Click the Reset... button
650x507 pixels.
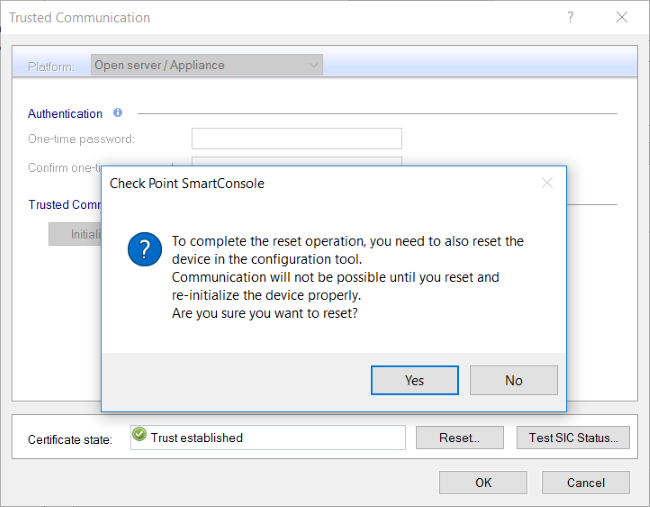(460, 437)
